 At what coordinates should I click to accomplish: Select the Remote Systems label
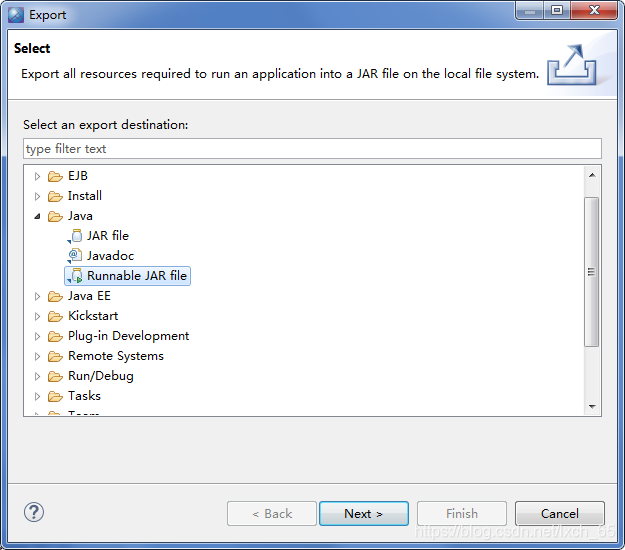(x=116, y=356)
